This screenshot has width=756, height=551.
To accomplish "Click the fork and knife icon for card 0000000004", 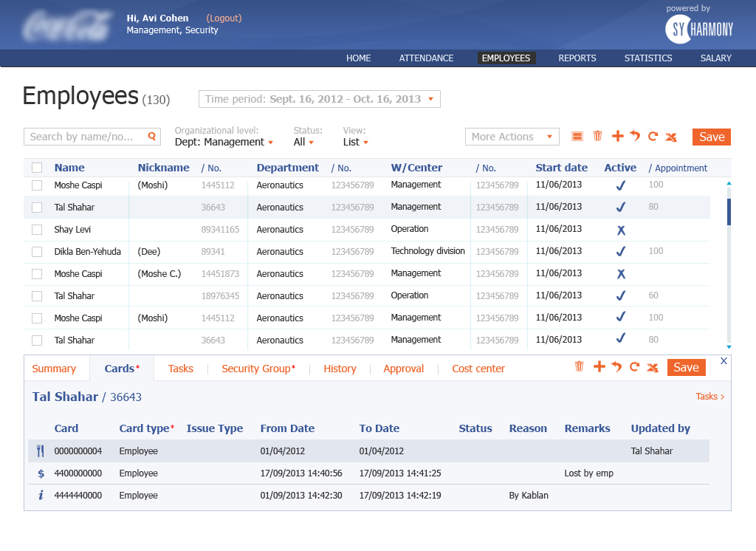I will point(41,451).
